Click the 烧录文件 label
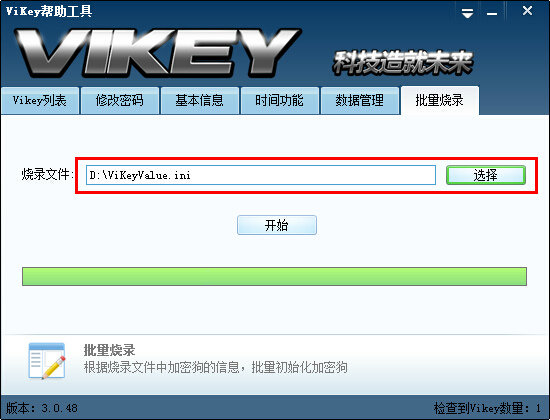Image resolution: width=550 pixels, height=420 pixels. 48,174
